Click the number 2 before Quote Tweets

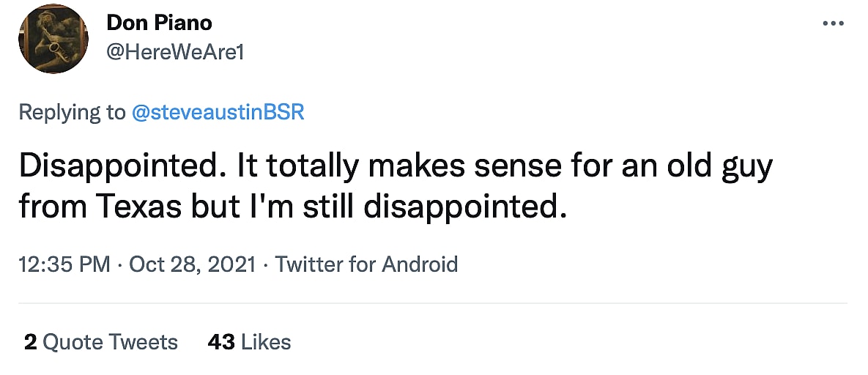[30, 342]
